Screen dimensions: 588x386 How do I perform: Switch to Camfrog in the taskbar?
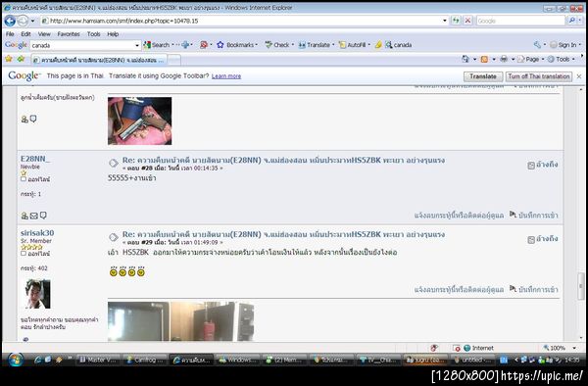(145, 360)
